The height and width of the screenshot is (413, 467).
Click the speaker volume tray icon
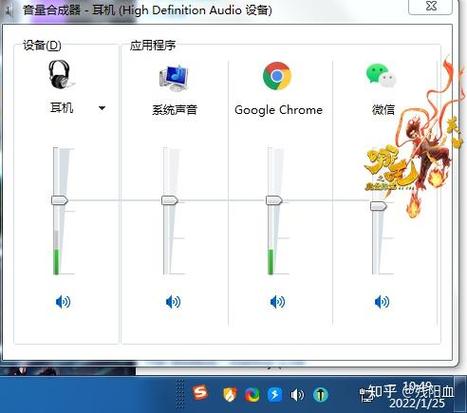pos(297,395)
